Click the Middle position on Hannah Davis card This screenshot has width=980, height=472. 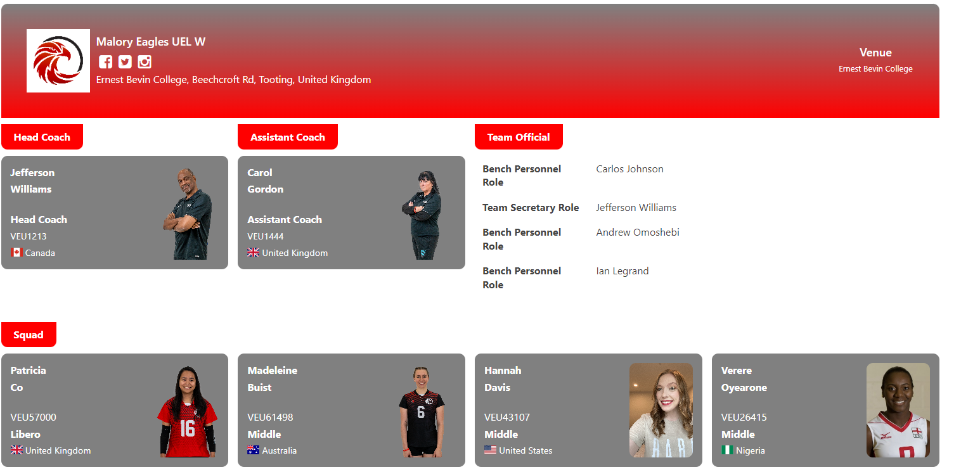pyautogui.click(x=501, y=434)
